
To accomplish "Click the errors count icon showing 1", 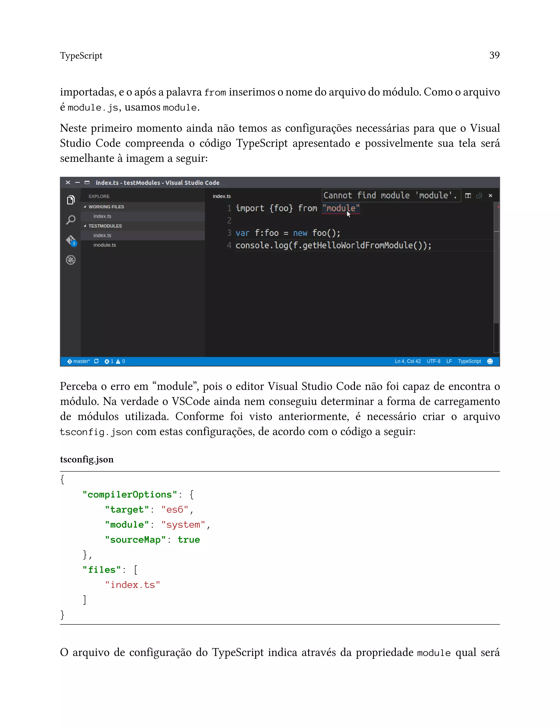I will tap(109, 361).
